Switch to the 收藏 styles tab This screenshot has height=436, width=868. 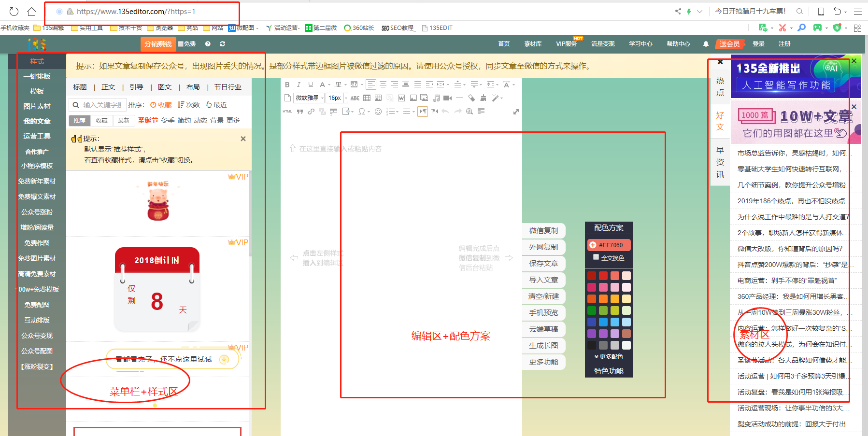click(102, 121)
